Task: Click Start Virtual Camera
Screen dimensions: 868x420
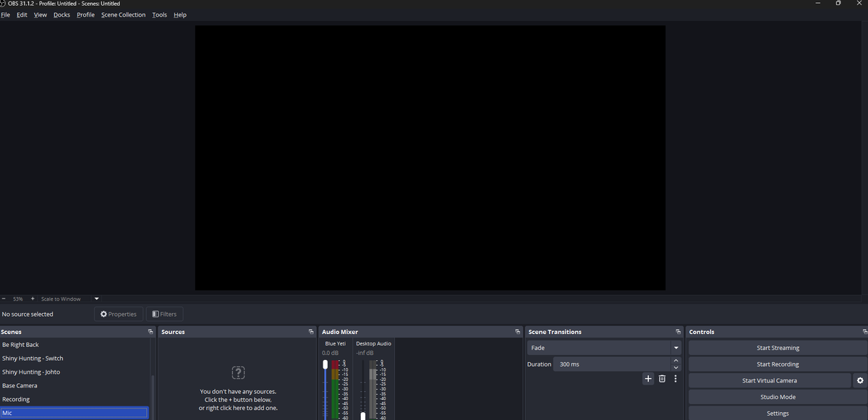Action: (770, 380)
